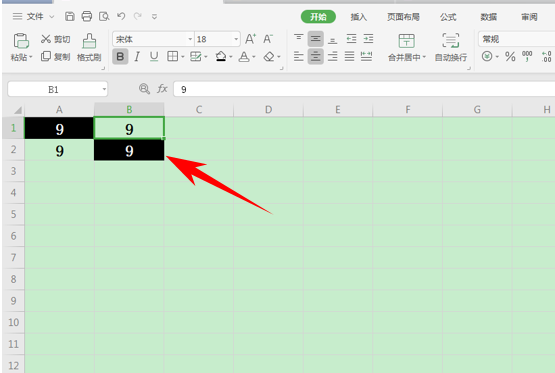Image resolution: width=555 pixels, height=373 pixels.
Task: Click the 粘贴 Paste button
Action: pyautogui.click(x=21, y=47)
